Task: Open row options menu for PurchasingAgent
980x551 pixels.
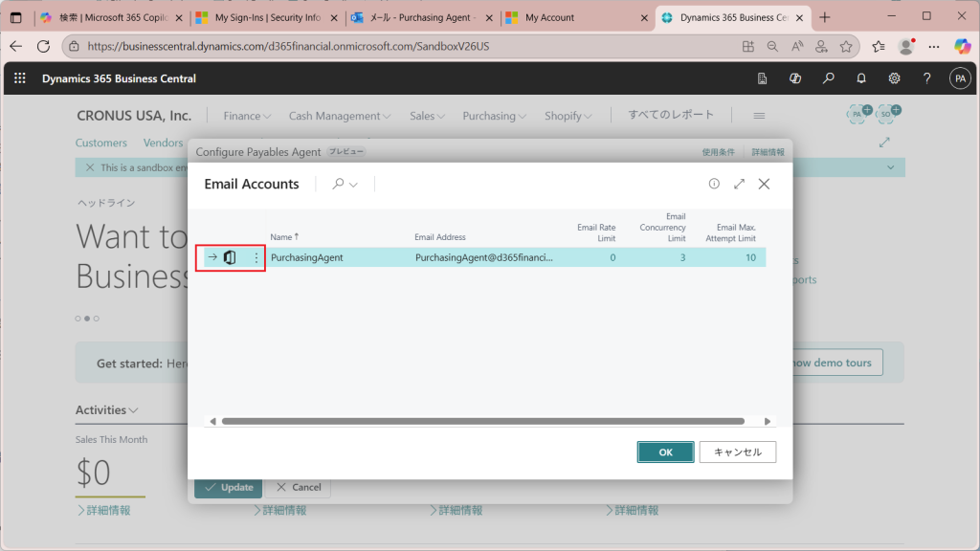Action: pyautogui.click(x=256, y=257)
